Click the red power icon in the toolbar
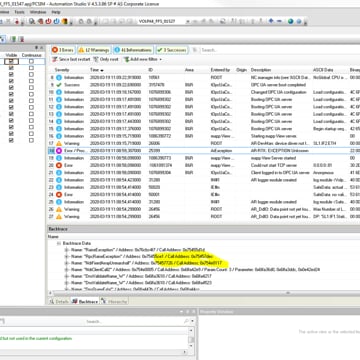This screenshot has height=360, width=360. (x=48, y=21)
